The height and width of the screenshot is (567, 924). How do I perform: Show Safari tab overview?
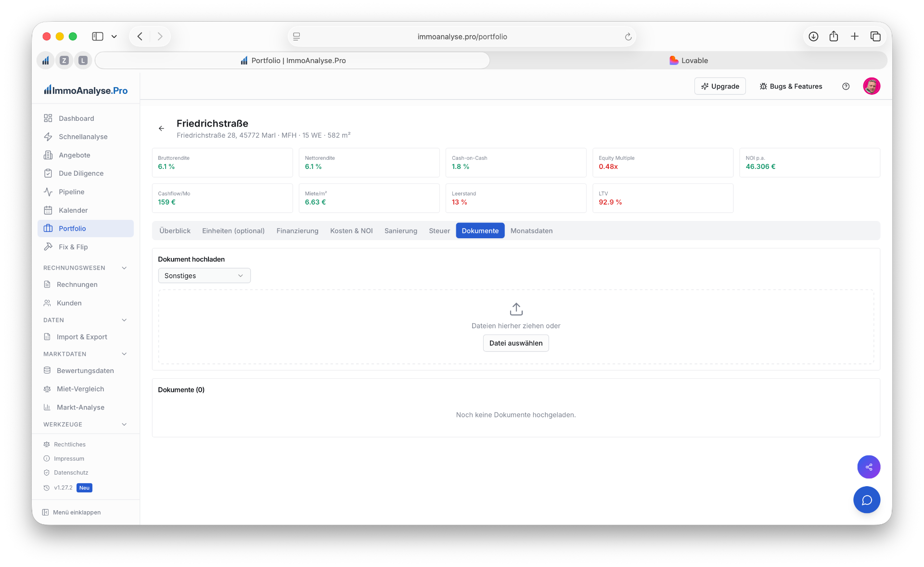[875, 37]
